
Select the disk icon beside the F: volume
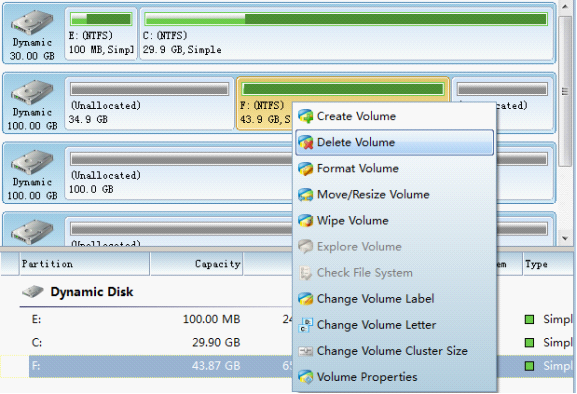[32, 92]
